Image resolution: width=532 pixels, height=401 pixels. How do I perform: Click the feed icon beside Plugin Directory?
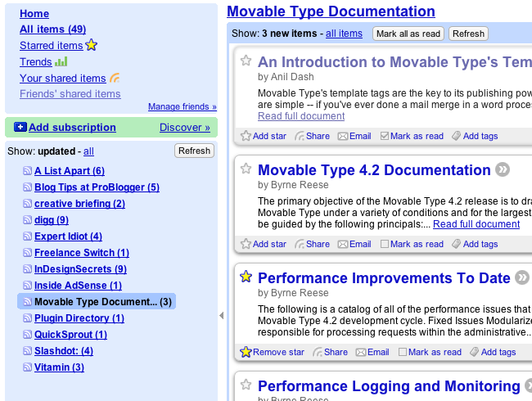[27, 318]
